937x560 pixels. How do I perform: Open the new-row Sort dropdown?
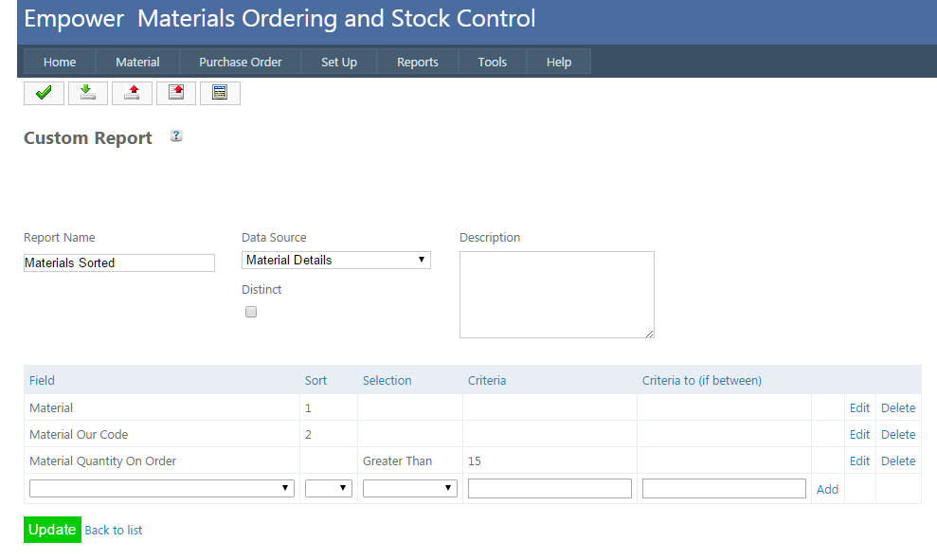328,488
